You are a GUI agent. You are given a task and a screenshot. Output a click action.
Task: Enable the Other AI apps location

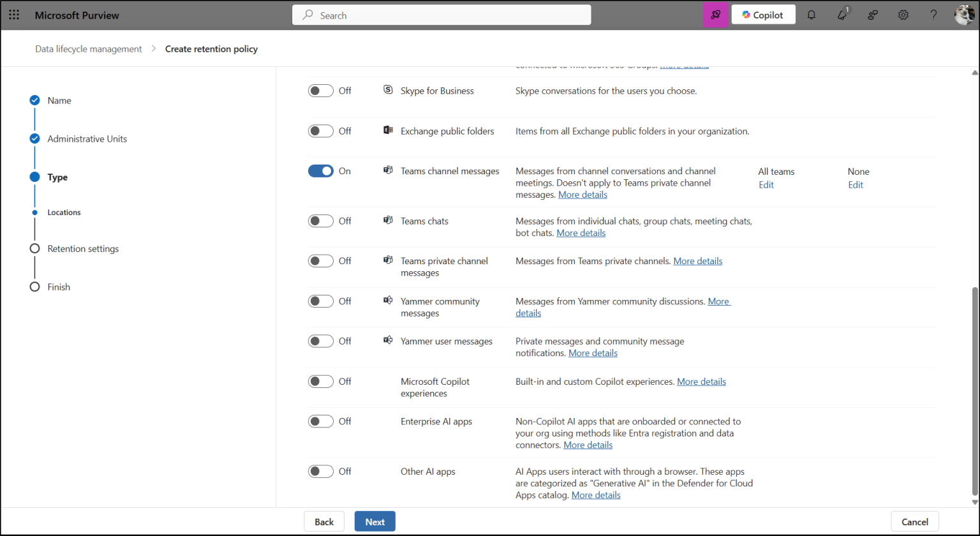pos(320,471)
